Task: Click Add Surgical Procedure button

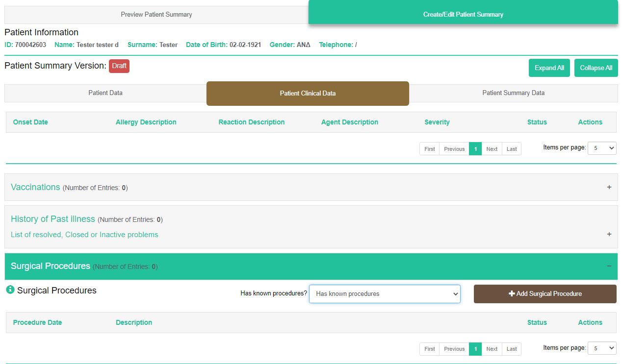Action: (x=545, y=294)
